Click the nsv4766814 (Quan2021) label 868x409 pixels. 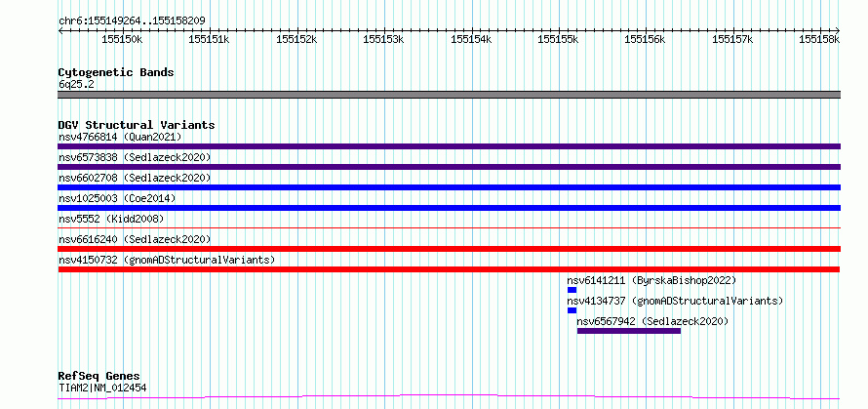point(120,137)
